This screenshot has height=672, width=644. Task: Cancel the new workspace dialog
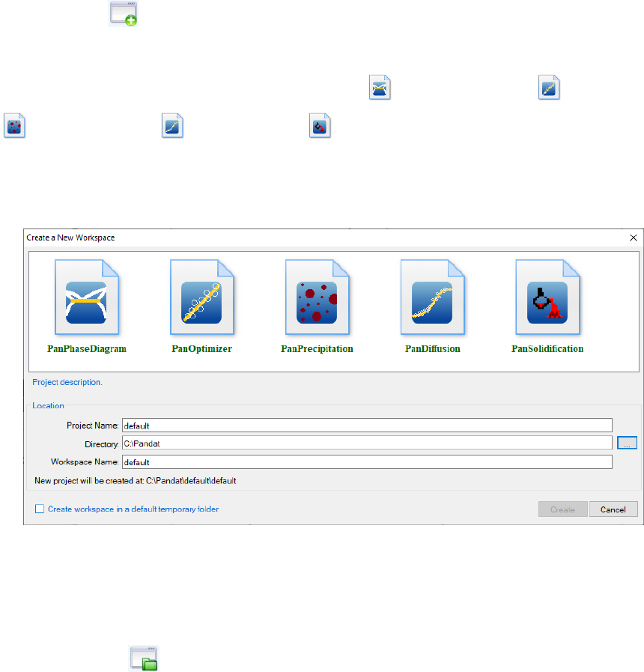[x=613, y=509]
